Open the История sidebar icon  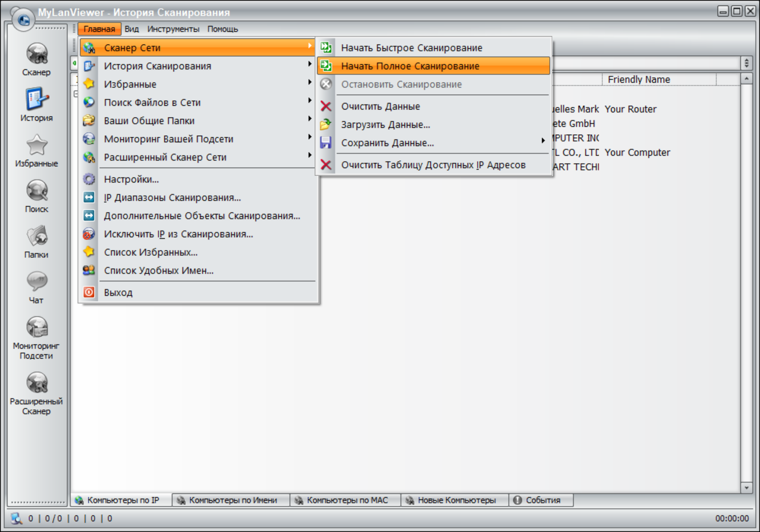point(36,99)
